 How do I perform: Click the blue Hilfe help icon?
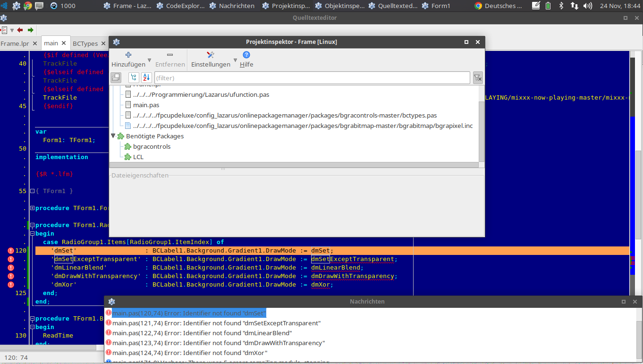246,55
